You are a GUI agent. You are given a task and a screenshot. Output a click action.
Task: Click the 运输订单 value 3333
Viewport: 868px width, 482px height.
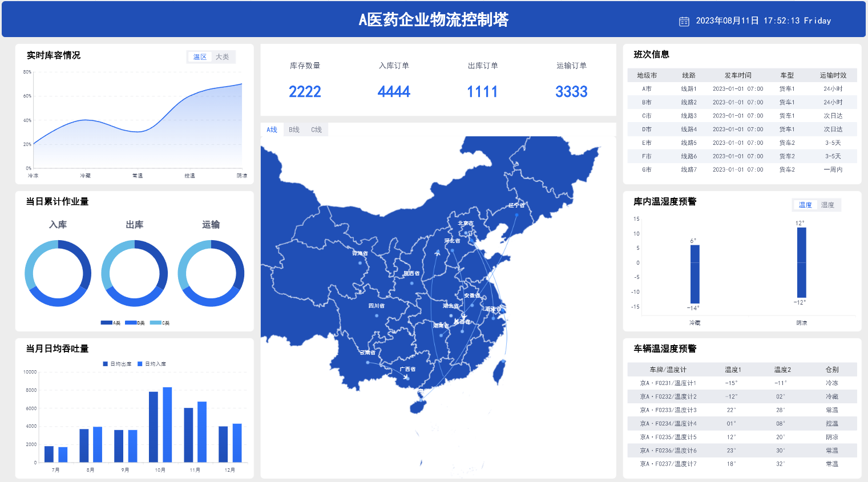tap(571, 92)
